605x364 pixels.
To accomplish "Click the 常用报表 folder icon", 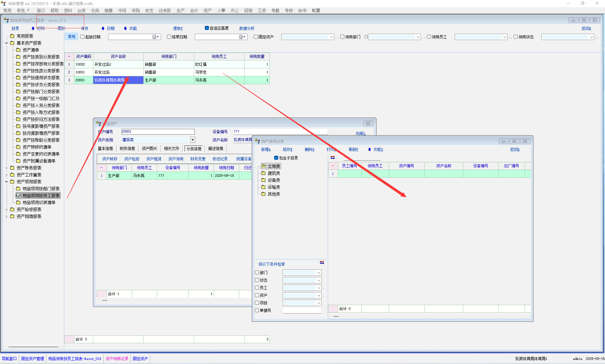I will coord(12,36).
